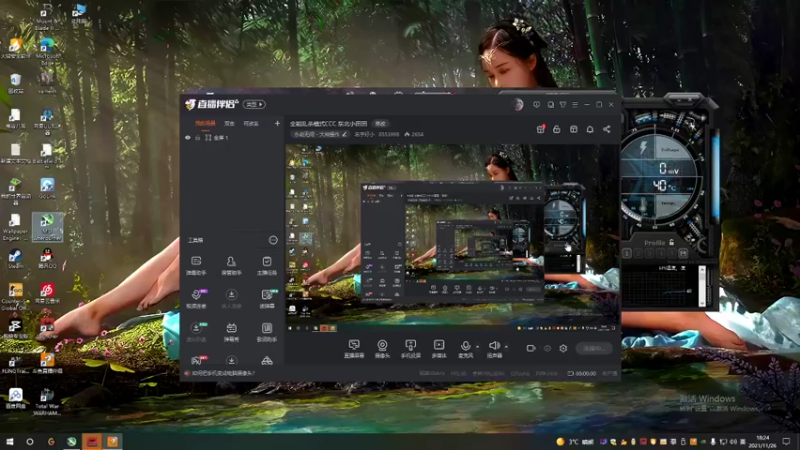Open the gift box icon with red badge

click(541, 129)
